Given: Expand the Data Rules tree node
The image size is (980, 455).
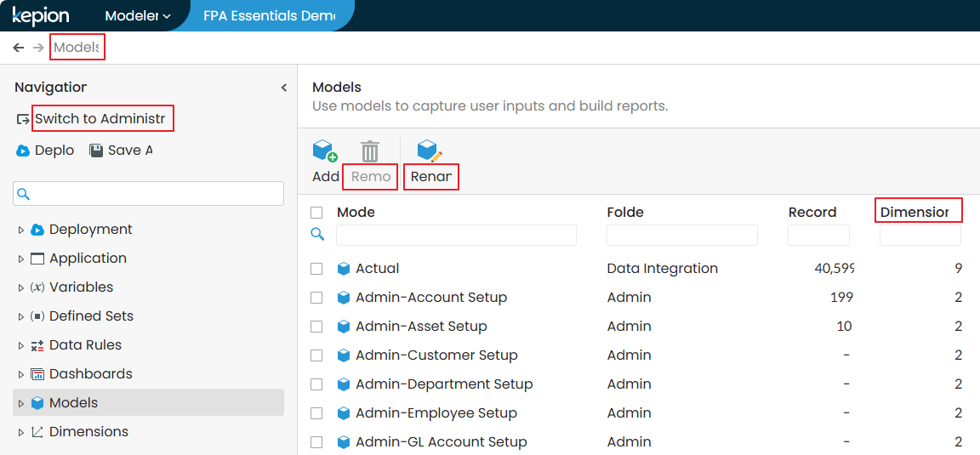Looking at the screenshot, I should click(21, 345).
